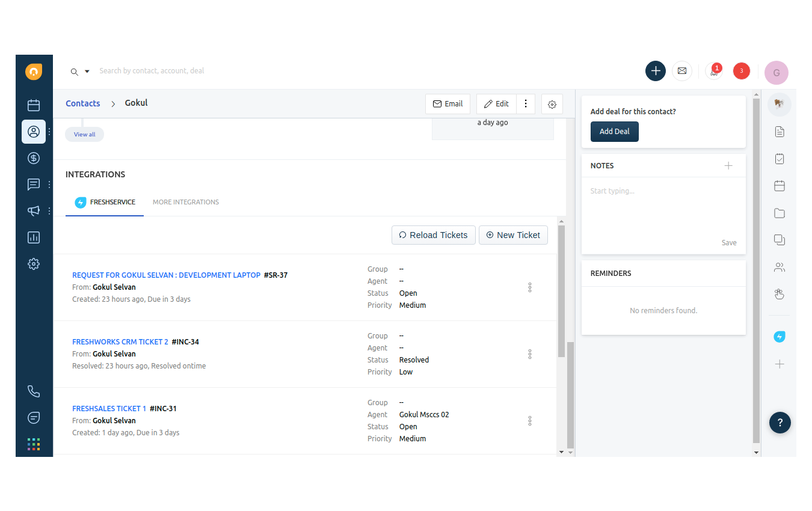Image resolution: width=812 pixels, height=511 pixels.
Task: Switch to More Integrations tab
Action: [x=186, y=202]
